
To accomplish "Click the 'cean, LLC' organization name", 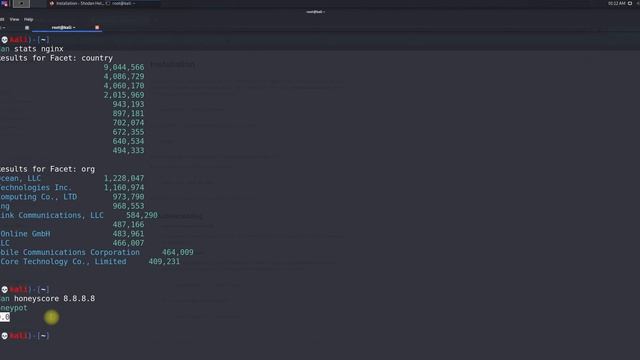I will (20, 178).
